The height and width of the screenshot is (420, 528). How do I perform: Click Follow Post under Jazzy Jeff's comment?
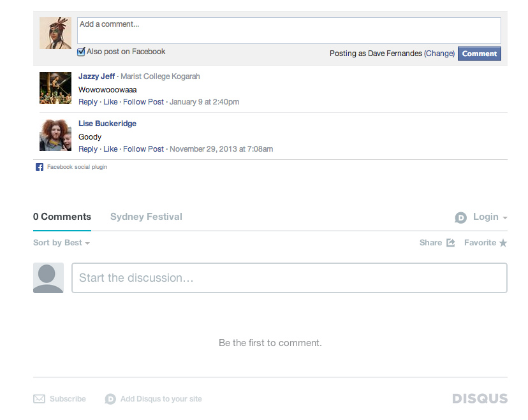143,102
